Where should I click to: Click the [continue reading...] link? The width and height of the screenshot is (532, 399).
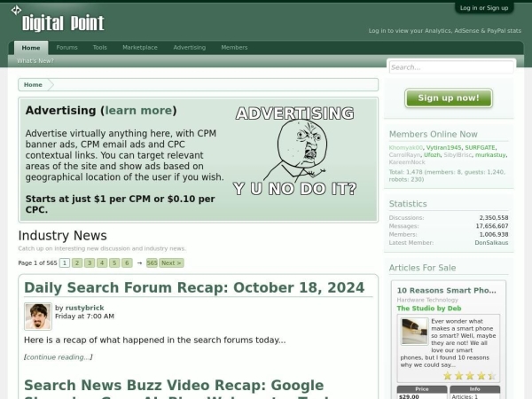pyautogui.click(x=58, y=357)
